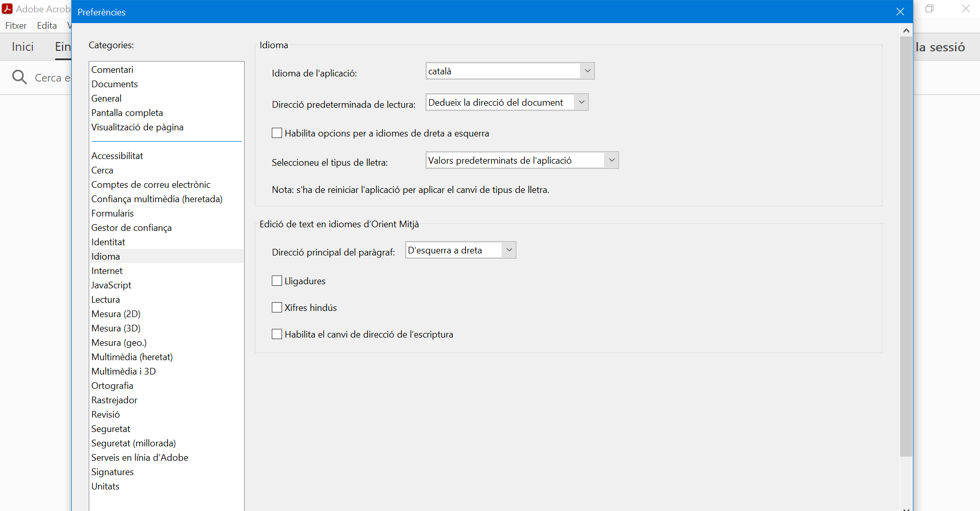This screenshot has height=511, width=980.
Task: Click the scrollbar up arrow
Action: click(x=906, y=31)
